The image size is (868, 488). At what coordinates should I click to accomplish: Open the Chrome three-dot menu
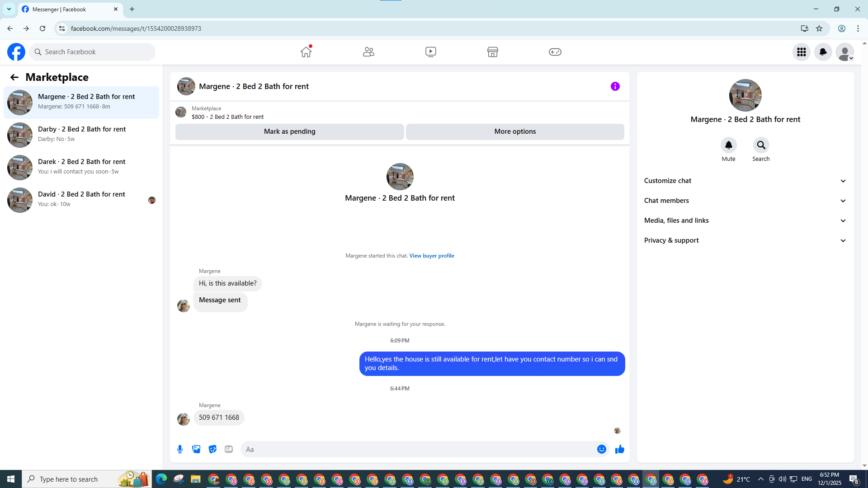858,28
